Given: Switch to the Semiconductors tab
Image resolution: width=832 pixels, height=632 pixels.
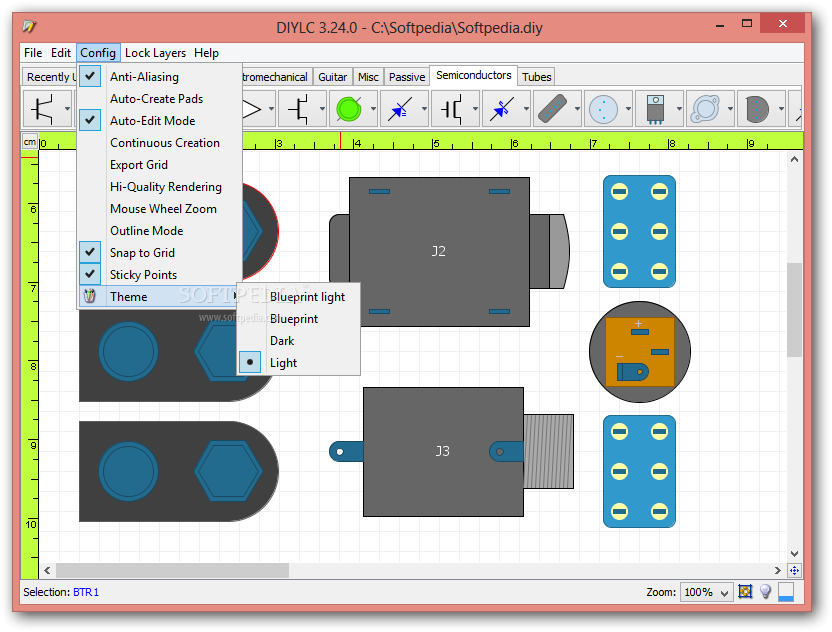Looking at the screenshot, I should coord(473,75).
